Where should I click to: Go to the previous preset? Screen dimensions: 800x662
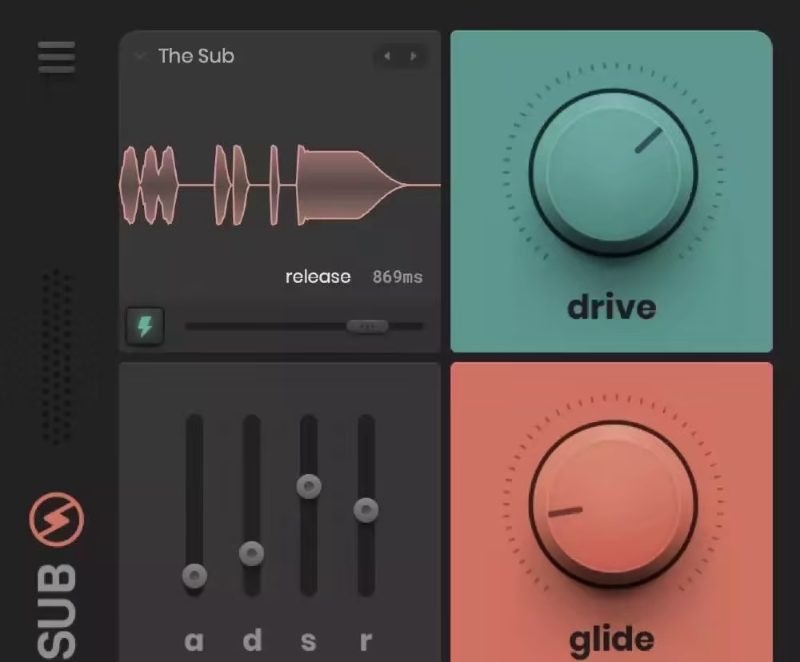tap(387, 56)
